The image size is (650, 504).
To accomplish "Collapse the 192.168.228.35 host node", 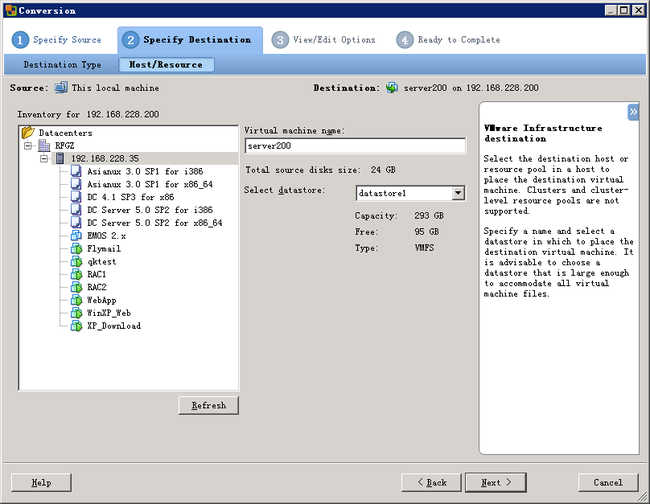I will tap(44, 158).
